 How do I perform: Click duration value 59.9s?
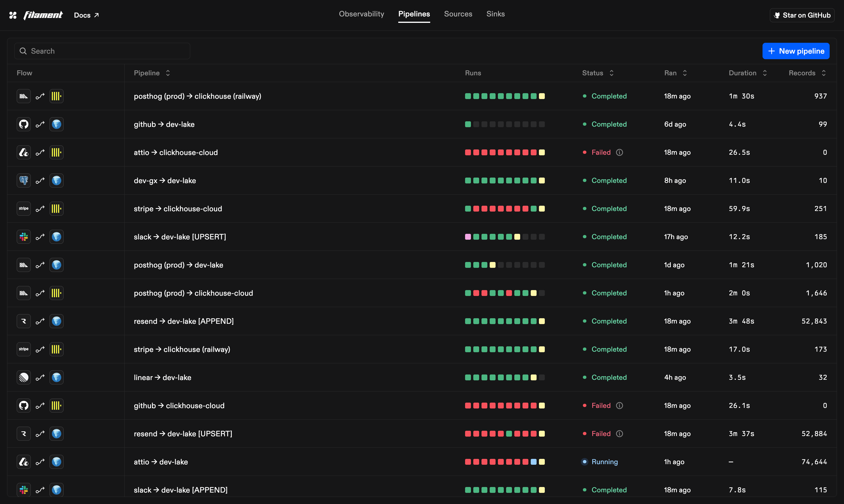coord(739,209)
